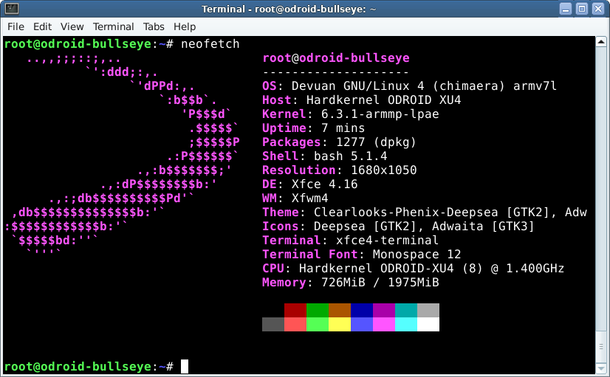The image size is (610, 377).
Task: Click the bright pink color block
Action: (x=384, y=324)
